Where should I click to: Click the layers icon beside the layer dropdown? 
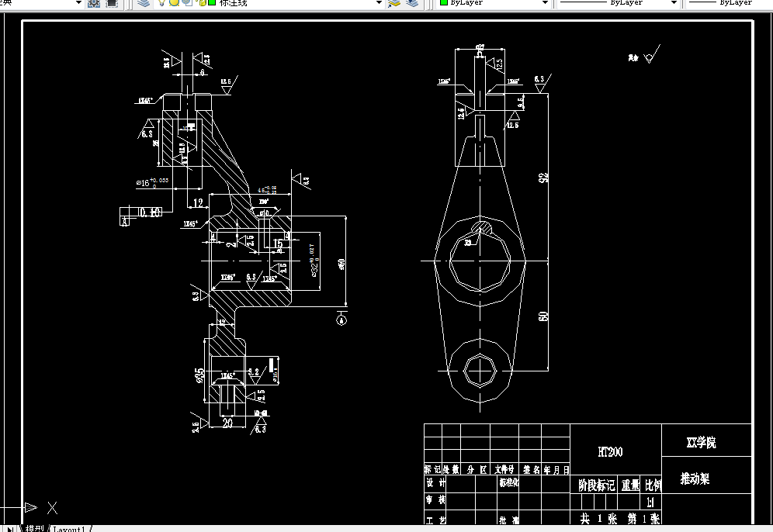143,4
